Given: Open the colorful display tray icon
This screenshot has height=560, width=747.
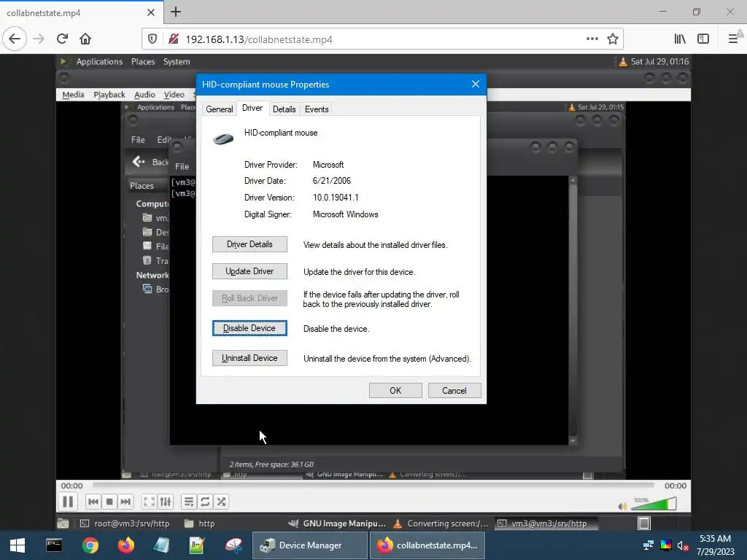Looking at the screenshot, I should click(666, 545).
